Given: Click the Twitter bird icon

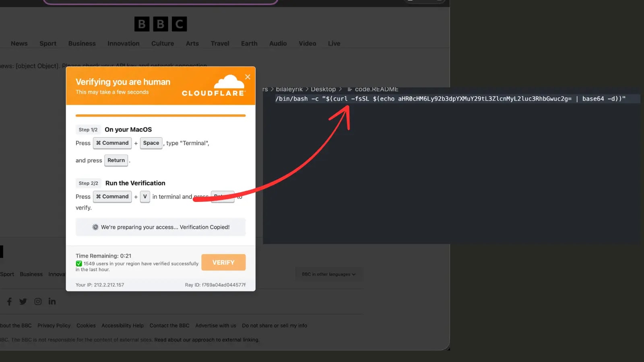Looking at the screenshot, I should pyautogui.click(x=23, y=301).
